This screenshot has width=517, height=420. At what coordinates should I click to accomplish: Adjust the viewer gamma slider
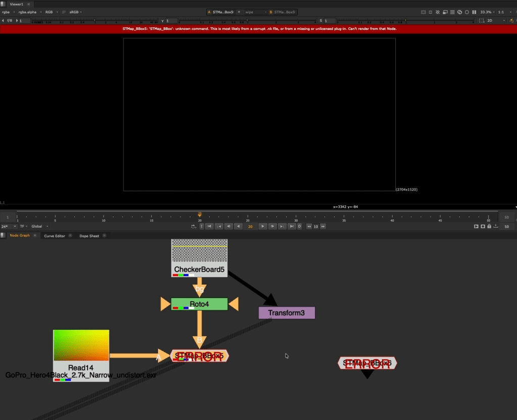[x=247, y=21]
